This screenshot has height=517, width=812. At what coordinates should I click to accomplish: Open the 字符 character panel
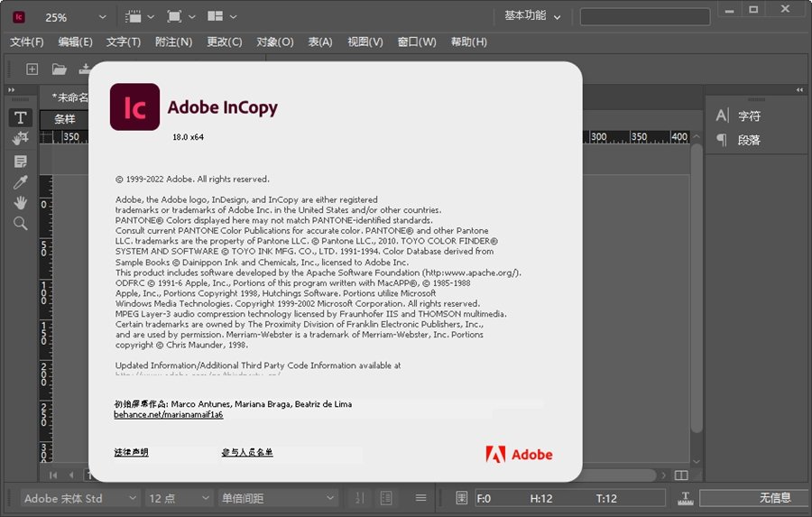(738, 115)
